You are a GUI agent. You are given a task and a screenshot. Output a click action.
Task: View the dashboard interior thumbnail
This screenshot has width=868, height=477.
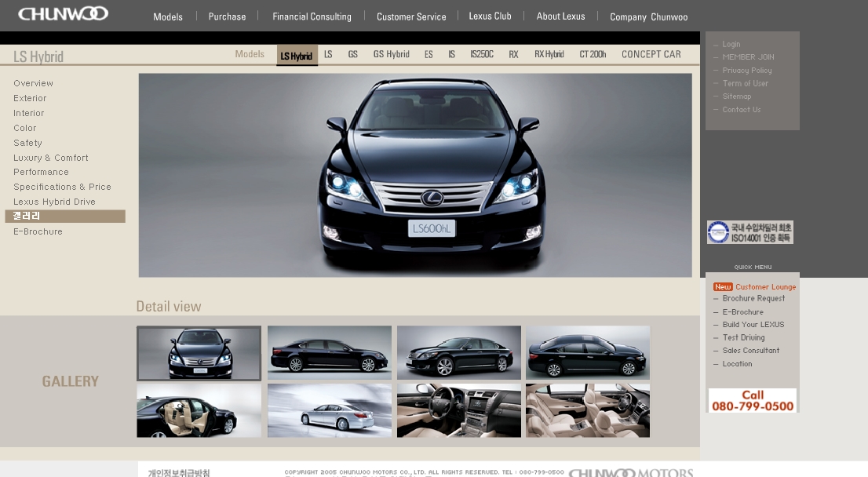[458, 410]
